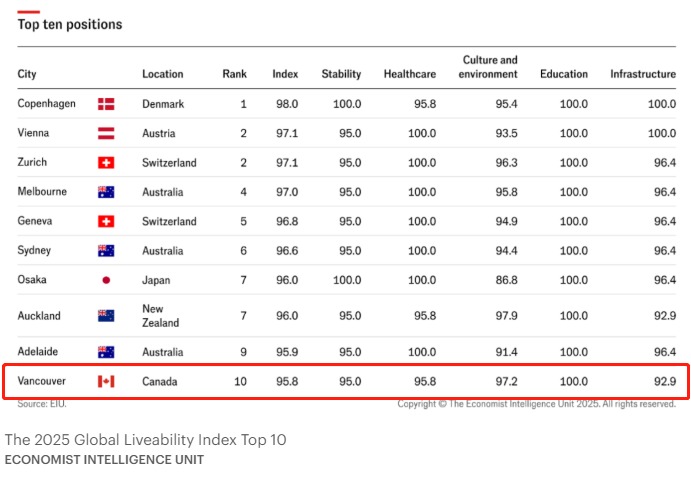Image resolution: width=691 pixels, height=484 pixels.
Task: Click the Swiss flag icon beside Zurich
Action: [106, 163]
